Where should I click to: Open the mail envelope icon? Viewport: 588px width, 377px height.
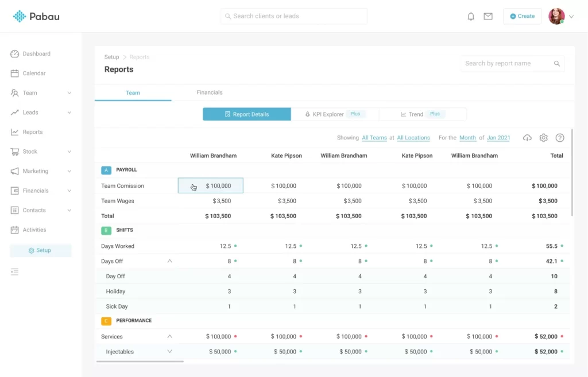pyautogui.click(x=488, y=17)
